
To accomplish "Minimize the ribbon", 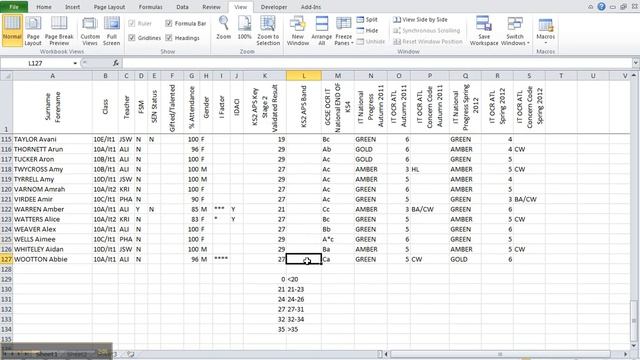I will [x=590, y=7].
